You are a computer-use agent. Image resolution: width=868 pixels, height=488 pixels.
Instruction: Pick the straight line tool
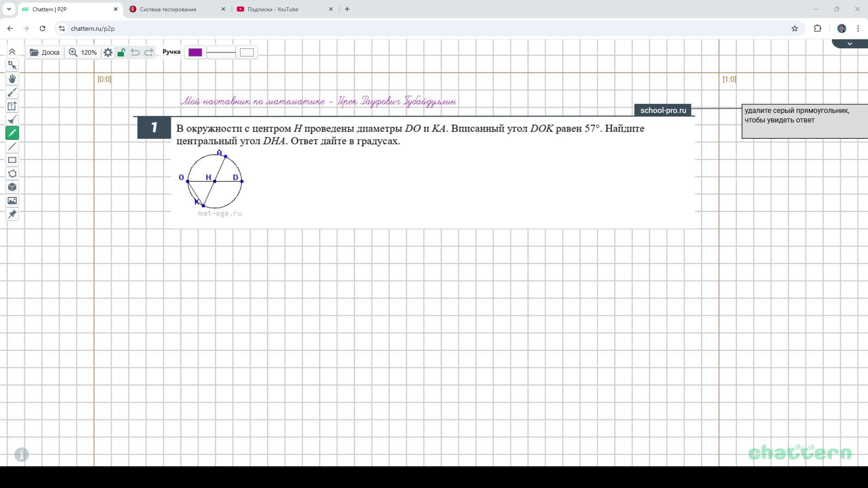point(12,146)
